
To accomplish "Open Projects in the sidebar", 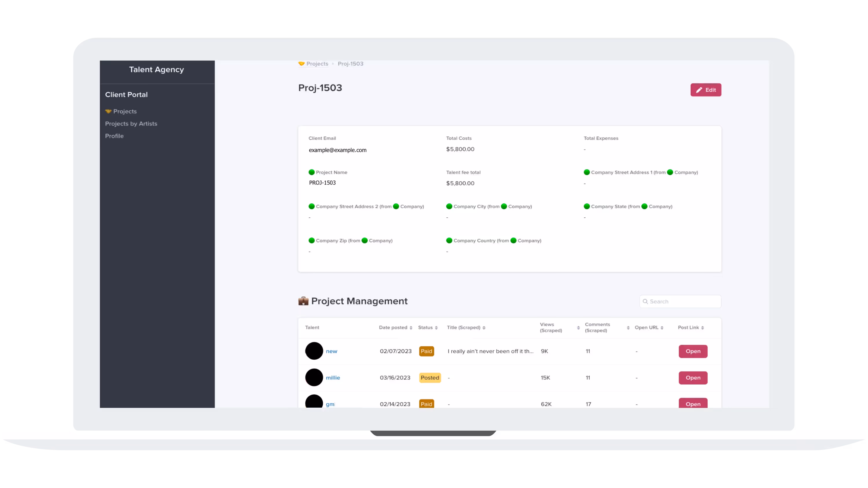I will click(x=125, y=111).
